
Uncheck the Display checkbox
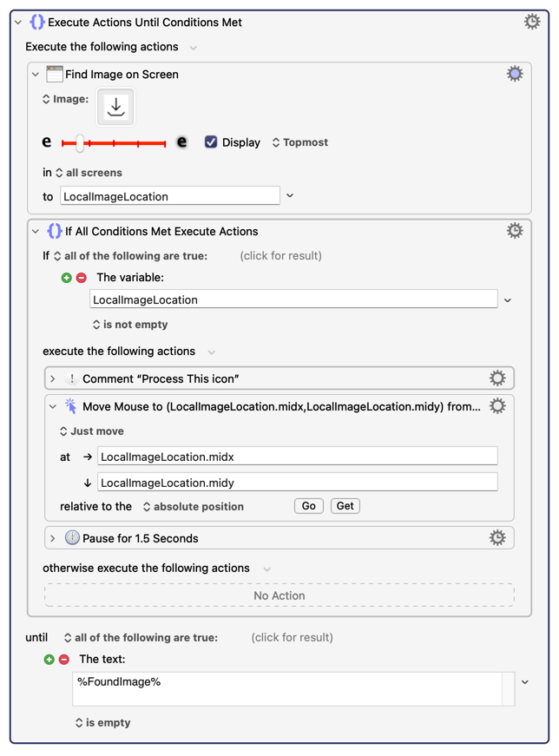click(x=211, y=141)
